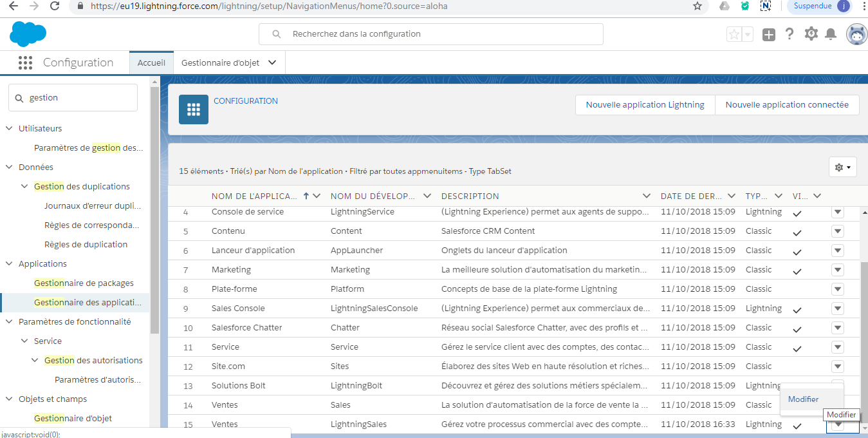
Task: Add this page to Salesforce favorites star
Action: [x=734, y=35]
